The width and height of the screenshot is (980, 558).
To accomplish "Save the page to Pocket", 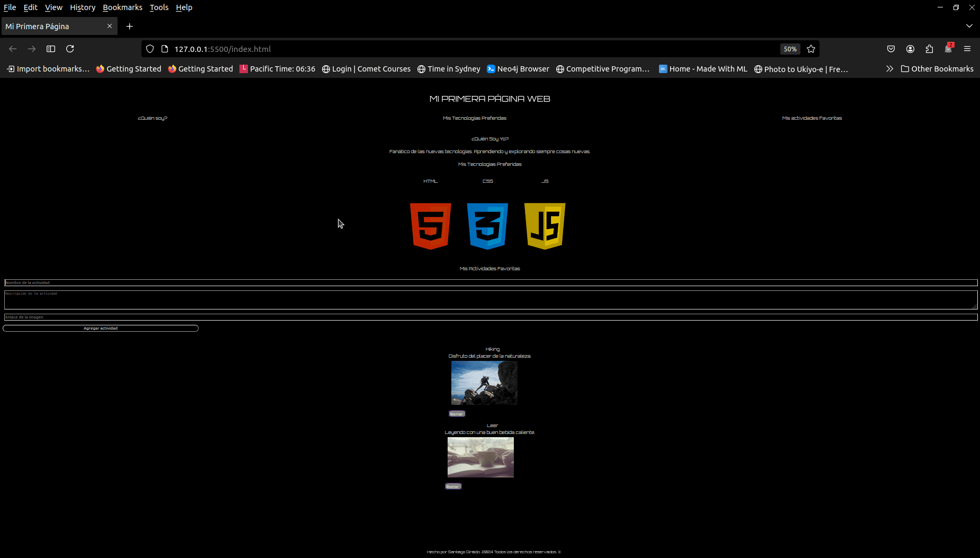I will pyautogui.click(x=891, y=49).
